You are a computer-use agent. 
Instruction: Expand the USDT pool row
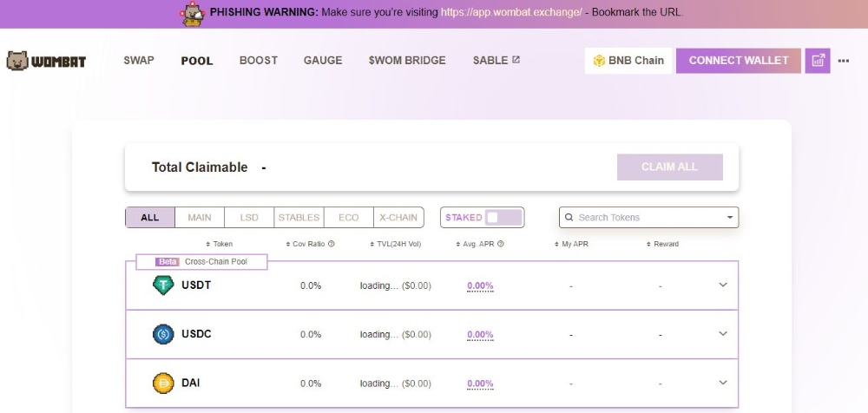pyautogui.click(x=723, y=285)
